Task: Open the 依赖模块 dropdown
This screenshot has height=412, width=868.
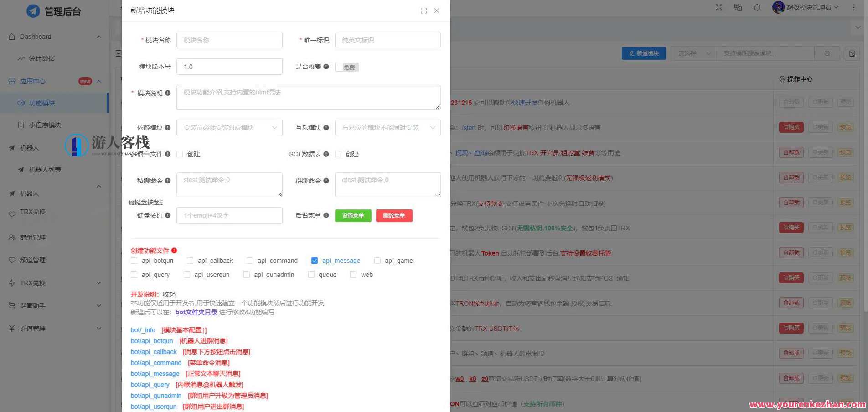Action: coord(229,128)
